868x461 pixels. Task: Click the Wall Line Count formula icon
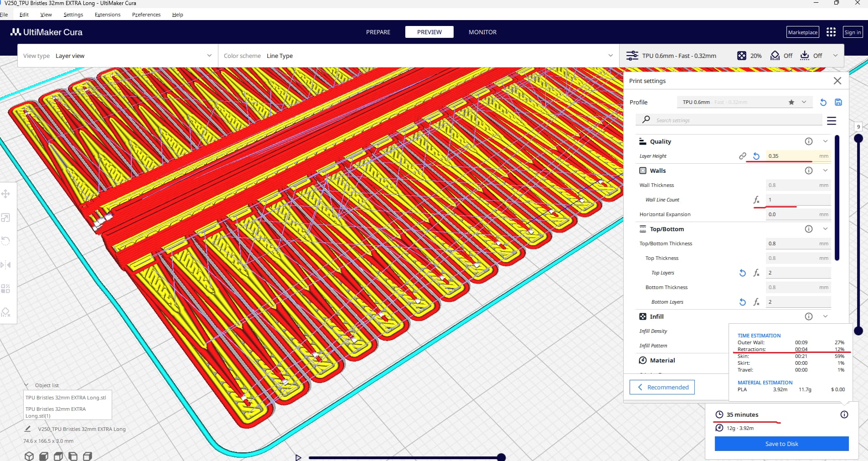pyautogui.click(x=756, y=200)
